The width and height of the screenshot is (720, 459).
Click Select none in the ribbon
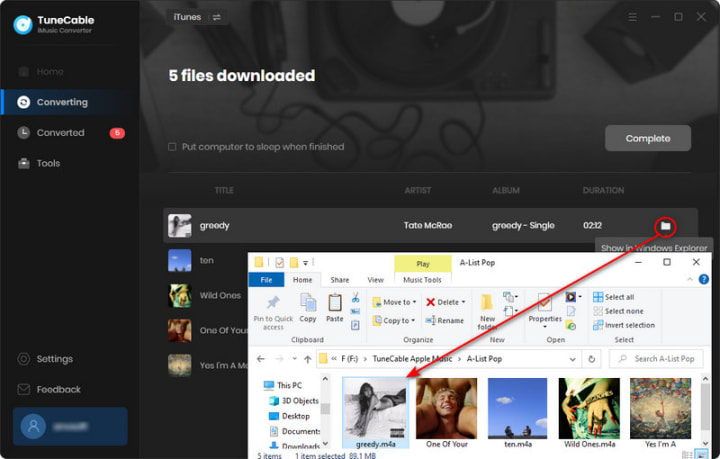click(x=618, y=311)
